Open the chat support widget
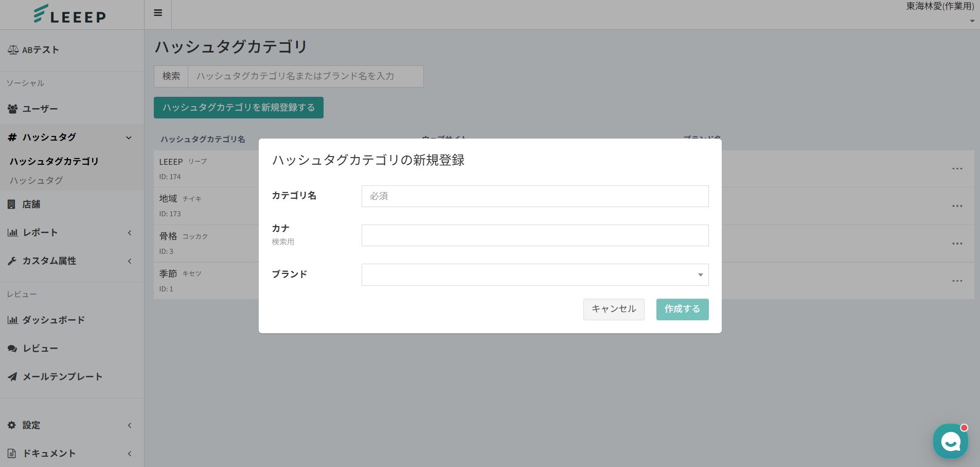This screenshot has height=467, width=980. click(x=950, y=441)
